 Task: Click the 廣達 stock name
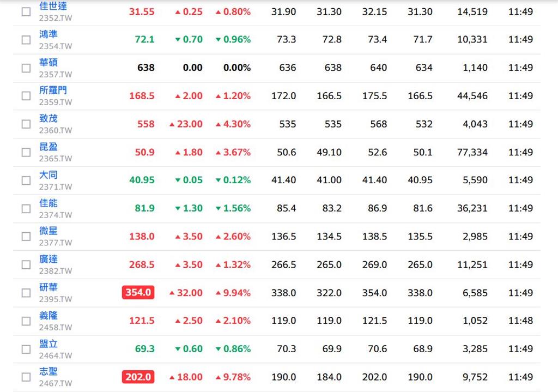tap(48, 259)
